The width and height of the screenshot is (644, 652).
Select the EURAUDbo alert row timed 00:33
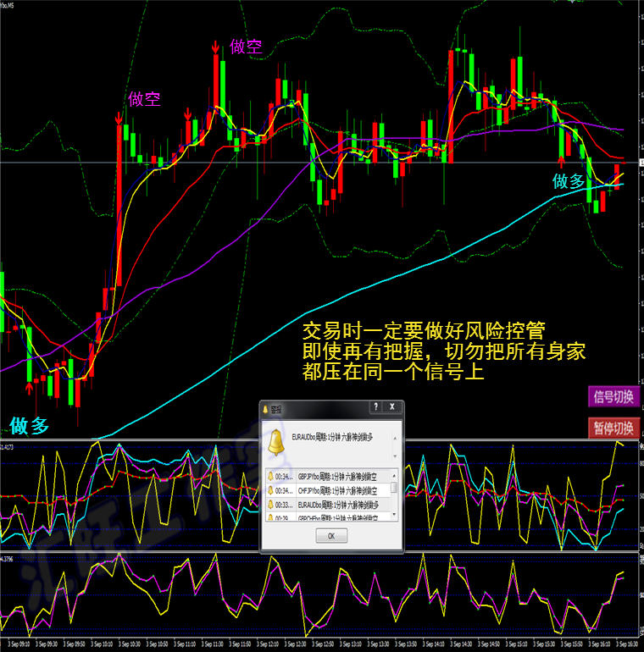(x=328, y=505)
